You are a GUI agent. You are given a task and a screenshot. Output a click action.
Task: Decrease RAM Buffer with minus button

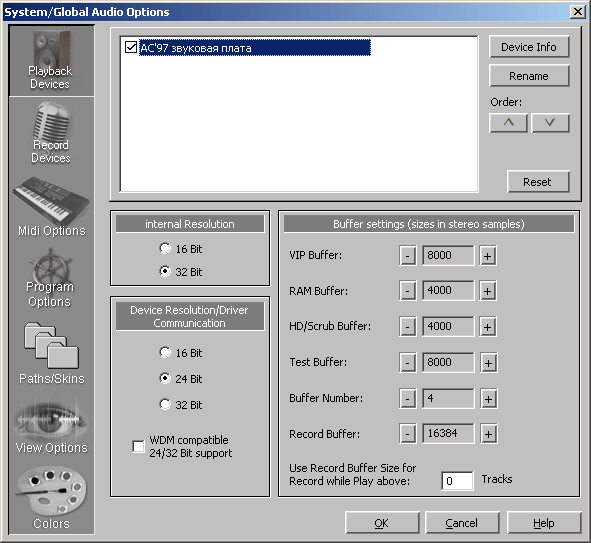point(407,291)
